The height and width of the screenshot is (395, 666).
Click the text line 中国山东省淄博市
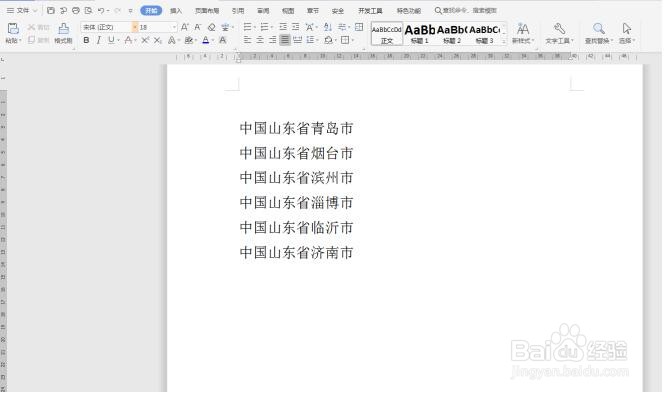pyautogui.click(x=296, y=203)
